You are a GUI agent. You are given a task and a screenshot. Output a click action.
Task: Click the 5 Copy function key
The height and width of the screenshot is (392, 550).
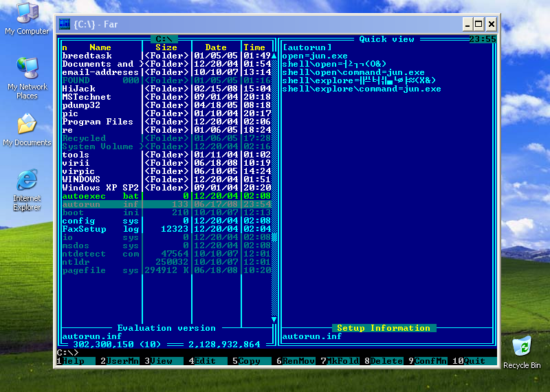tap(252, 361)
